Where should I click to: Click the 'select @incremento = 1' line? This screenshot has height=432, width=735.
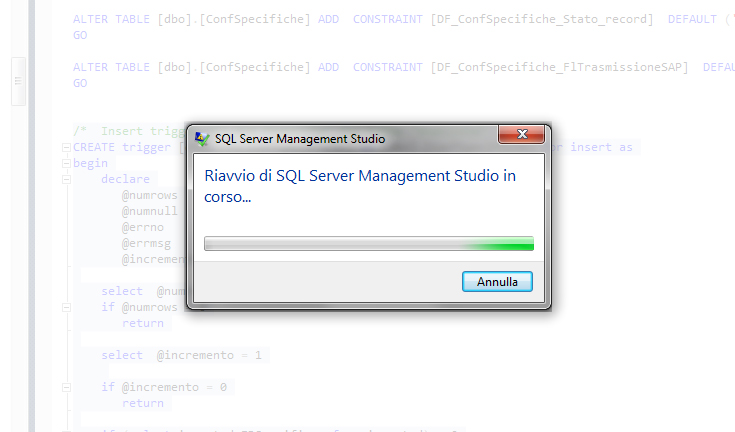tap(183, 355)
